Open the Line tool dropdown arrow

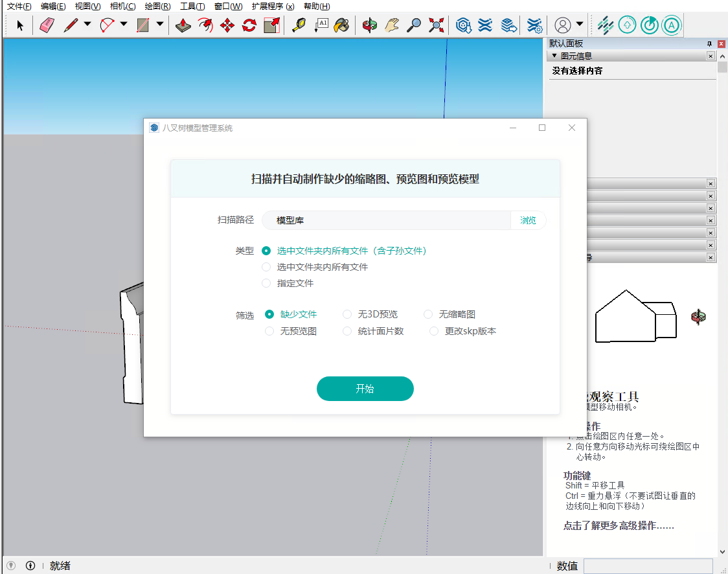coord(87,24)
